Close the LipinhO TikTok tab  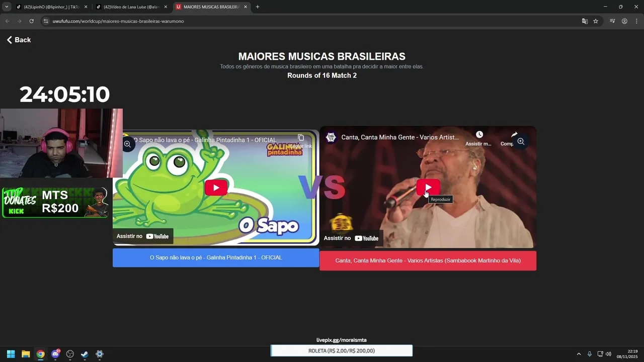coord(86,7)
